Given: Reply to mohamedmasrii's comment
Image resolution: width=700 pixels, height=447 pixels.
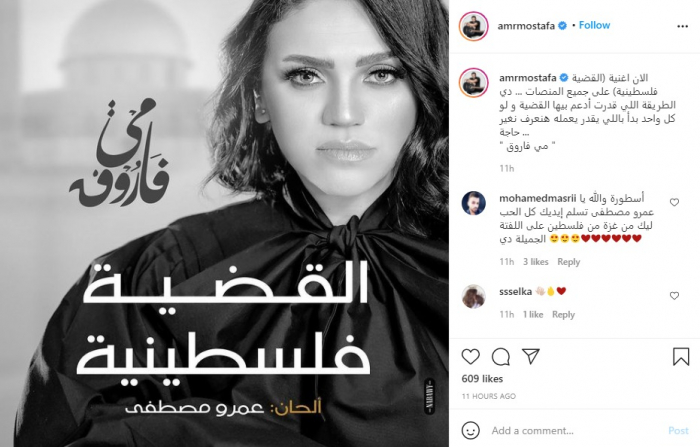Looking at the screenshot, I should point(568,262).
